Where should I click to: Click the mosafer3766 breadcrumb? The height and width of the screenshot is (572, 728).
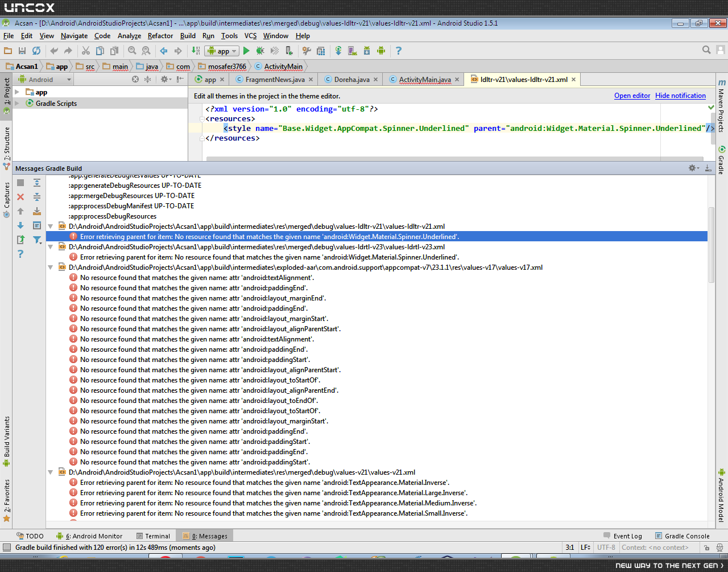click(222, 67)
